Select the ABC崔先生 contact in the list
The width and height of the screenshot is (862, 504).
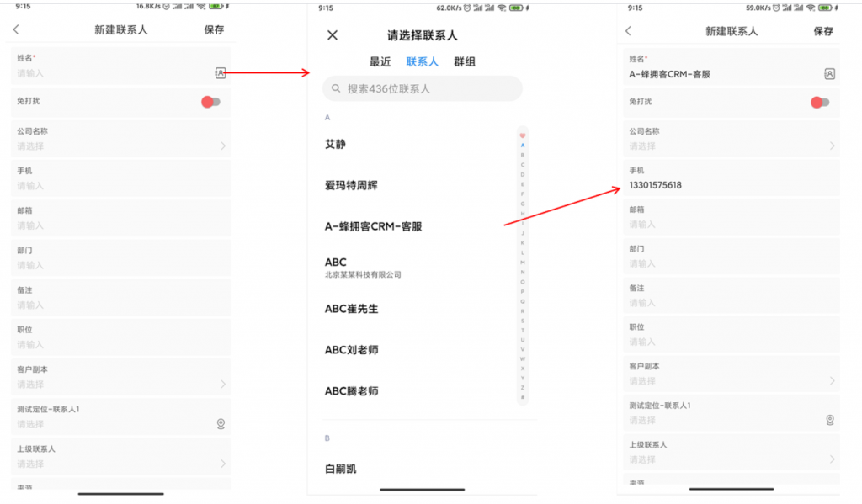(x=352, y=309)
